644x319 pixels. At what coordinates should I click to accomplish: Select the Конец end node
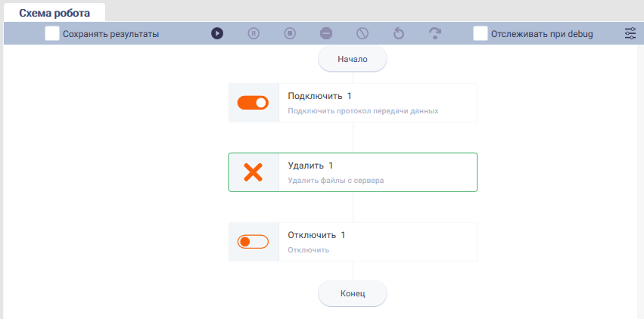[x=353, y=293]
